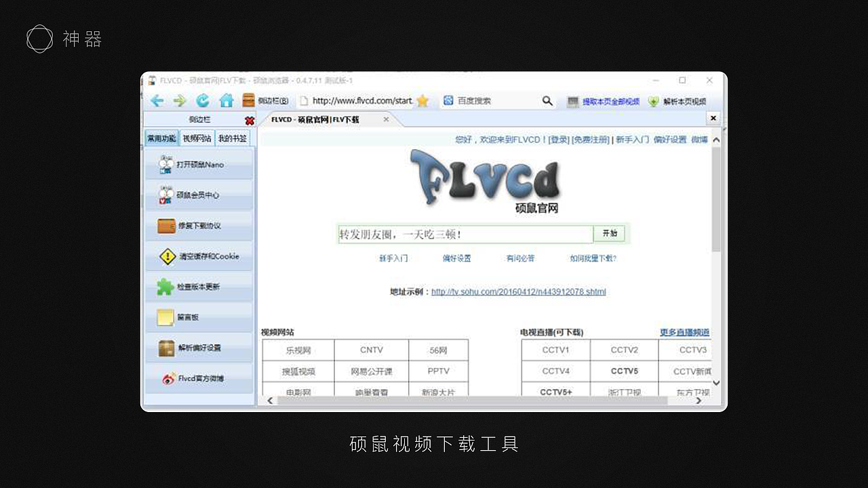Open the 我的书签 sidebar tab

[x=233, y=138]
